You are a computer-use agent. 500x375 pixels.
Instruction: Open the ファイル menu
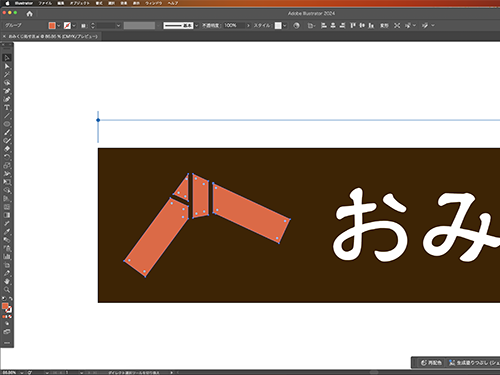(x=45, y=3)
